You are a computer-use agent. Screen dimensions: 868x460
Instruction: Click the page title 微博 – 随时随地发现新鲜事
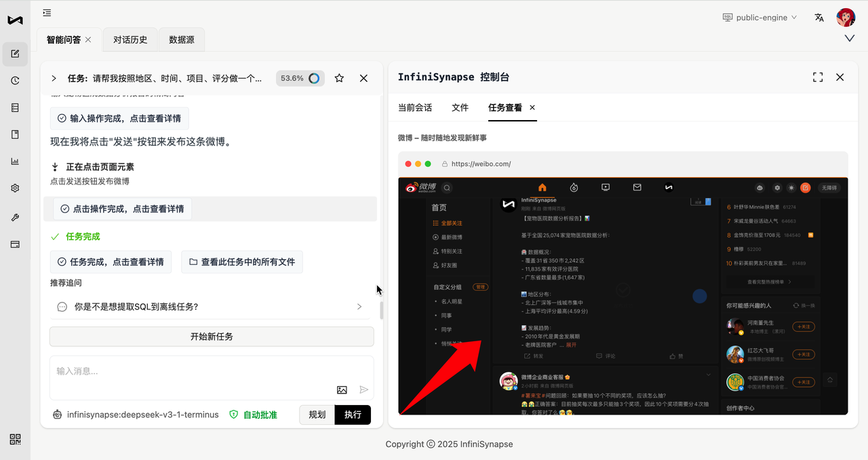coord(442,138)
